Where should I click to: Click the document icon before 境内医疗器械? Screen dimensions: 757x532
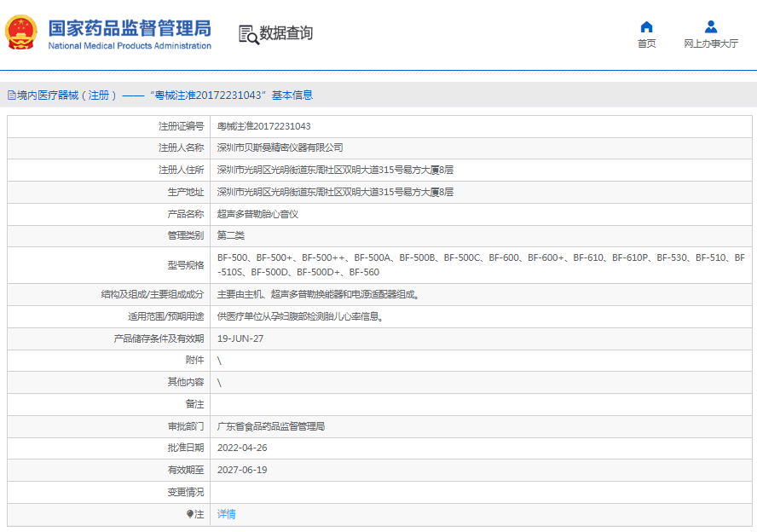(x=11, y=95)
